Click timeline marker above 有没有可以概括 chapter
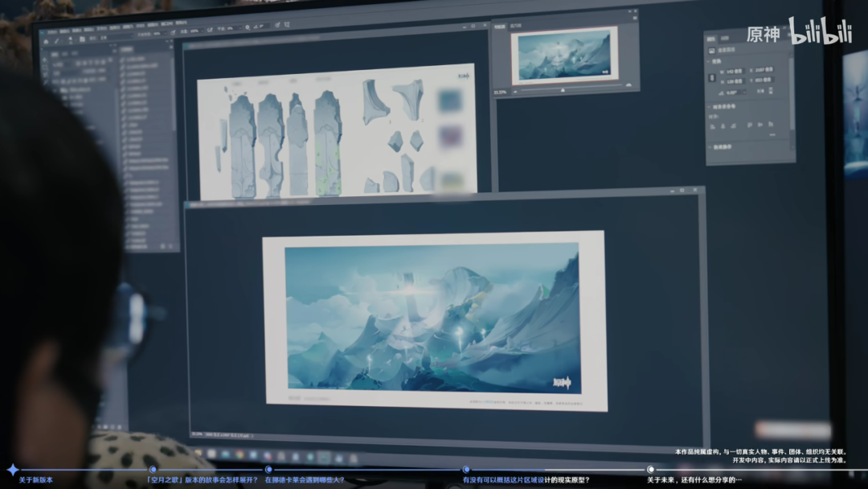 pyautogui.click(x=466, y=470)
